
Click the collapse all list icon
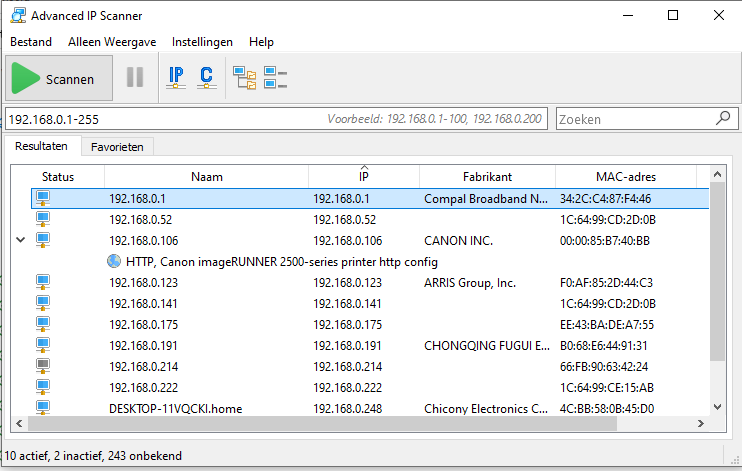pyautogui.click(x=275, y=78)
